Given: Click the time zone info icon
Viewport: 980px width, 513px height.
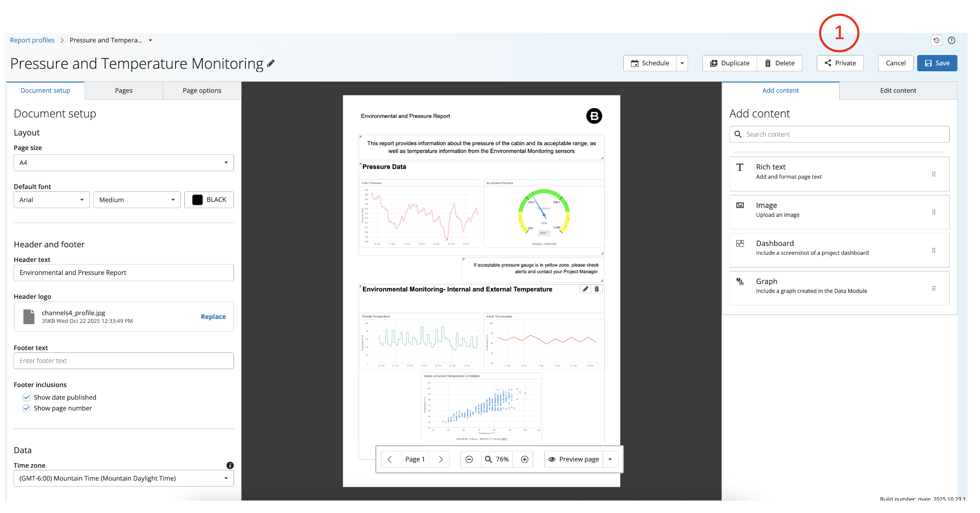Looking at the screenshot, I should pos(230,465).
